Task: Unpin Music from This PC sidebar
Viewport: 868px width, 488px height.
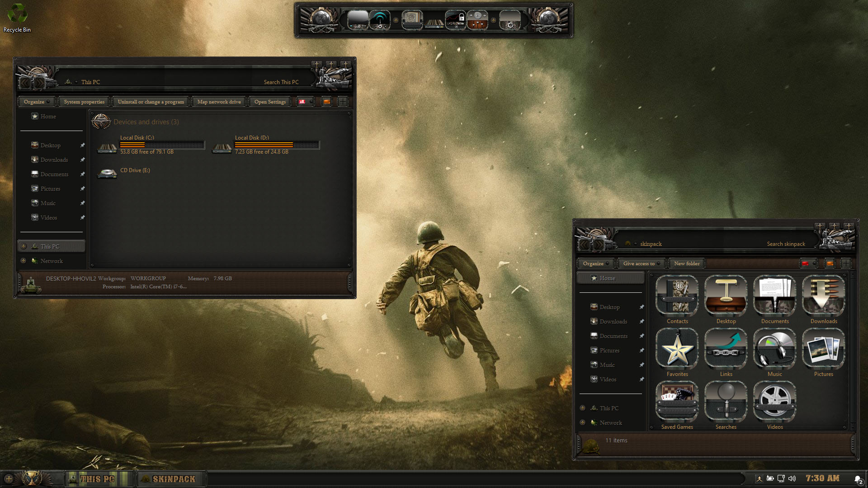Action: click(82, 203)
